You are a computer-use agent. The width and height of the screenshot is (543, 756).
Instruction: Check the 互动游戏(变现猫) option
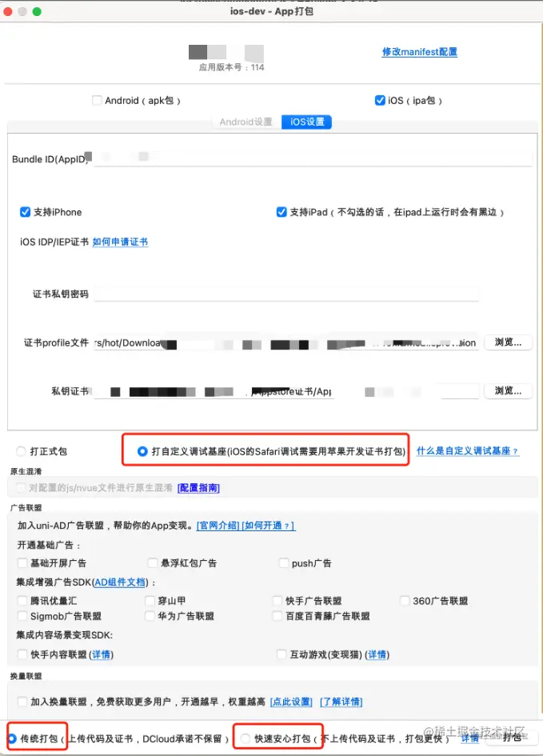point(281,654)
